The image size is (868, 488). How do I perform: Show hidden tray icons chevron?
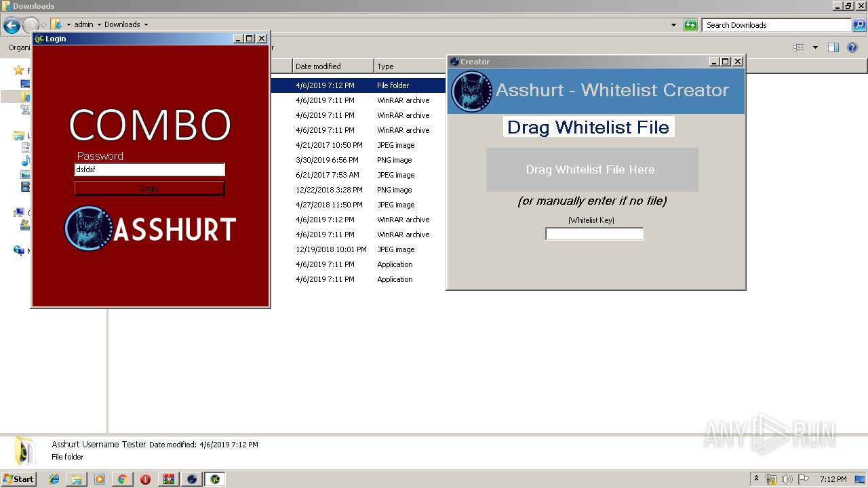756,479
